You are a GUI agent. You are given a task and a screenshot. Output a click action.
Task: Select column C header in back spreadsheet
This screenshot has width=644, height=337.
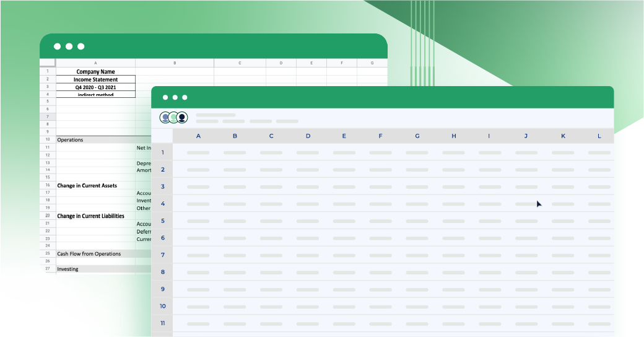(x=240, y=63)
